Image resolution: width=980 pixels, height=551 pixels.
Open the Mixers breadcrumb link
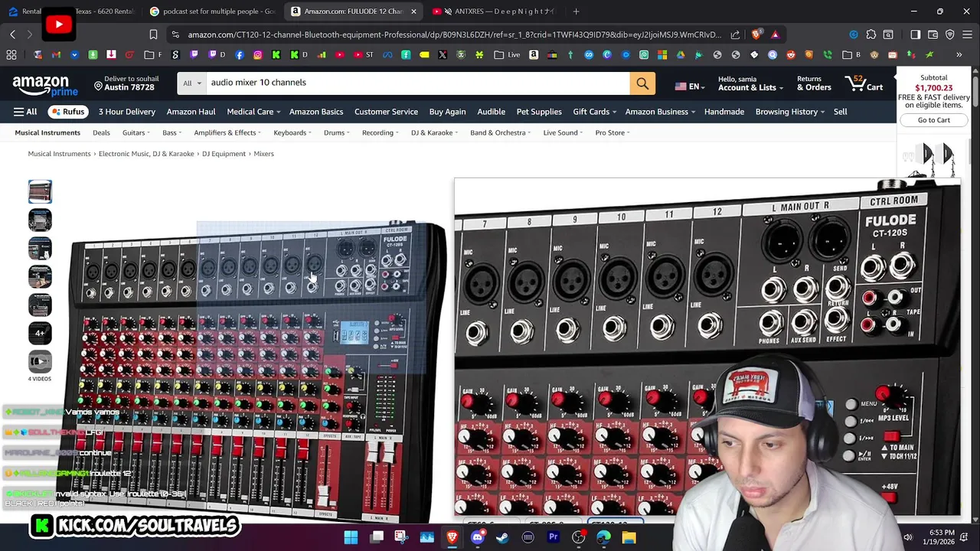[263, 154]
